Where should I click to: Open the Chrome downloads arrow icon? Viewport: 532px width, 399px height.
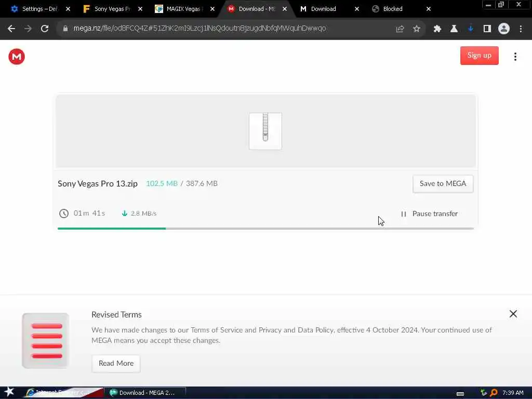click(471, 29)
